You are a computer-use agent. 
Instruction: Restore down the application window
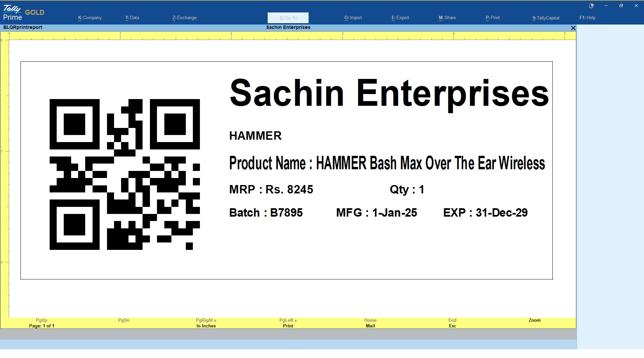(621, 6)
